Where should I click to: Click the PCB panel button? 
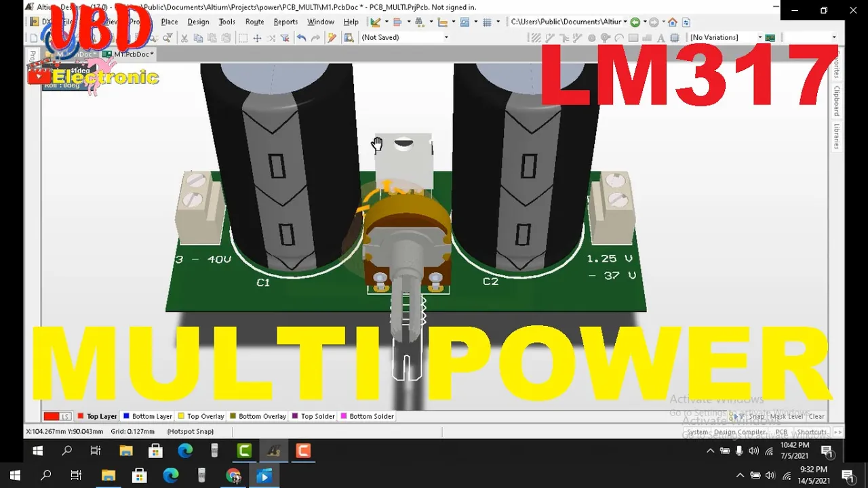[x=781, y=432]
